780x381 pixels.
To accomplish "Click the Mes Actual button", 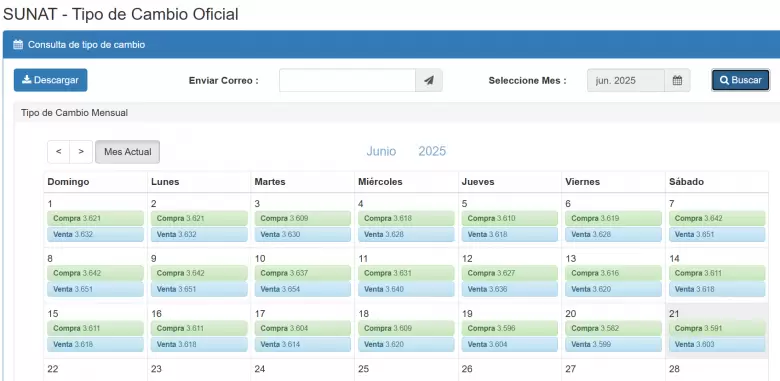I will [x=127, y=152].
